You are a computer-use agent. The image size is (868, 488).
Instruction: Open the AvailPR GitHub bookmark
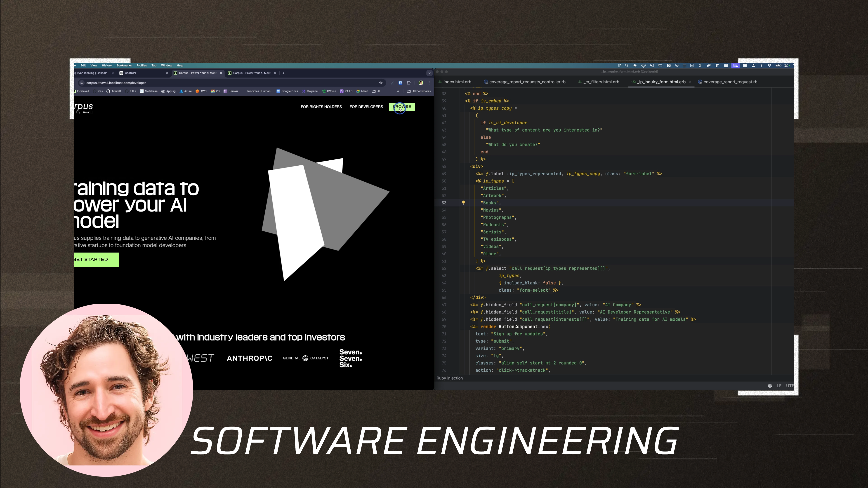point(113,91)
